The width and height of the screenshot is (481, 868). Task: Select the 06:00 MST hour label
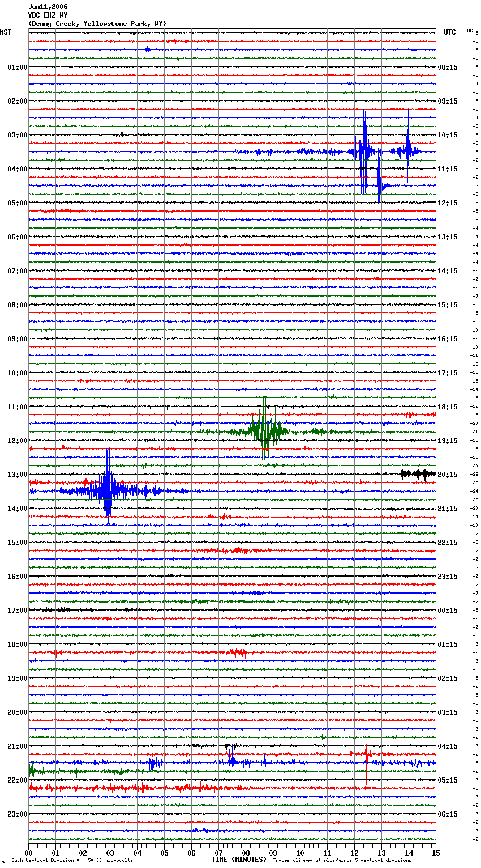click(17, 237)
